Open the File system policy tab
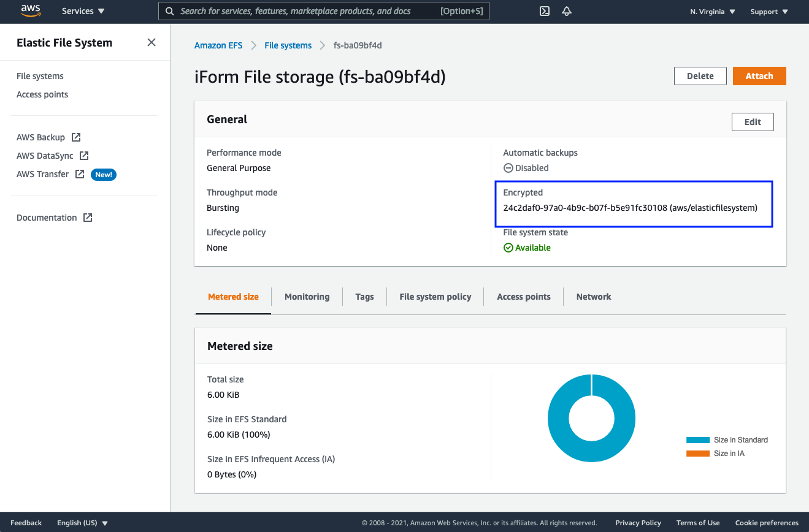The width and height of the screenshot is (809, 532). pyautogui.click(x=435, y=297)
